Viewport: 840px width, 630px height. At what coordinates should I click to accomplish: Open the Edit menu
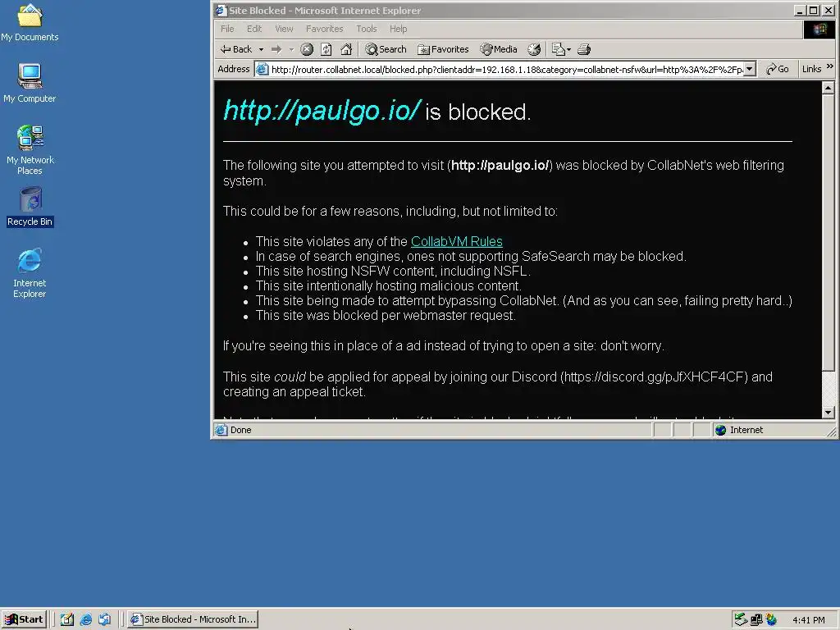click(254, 29)
